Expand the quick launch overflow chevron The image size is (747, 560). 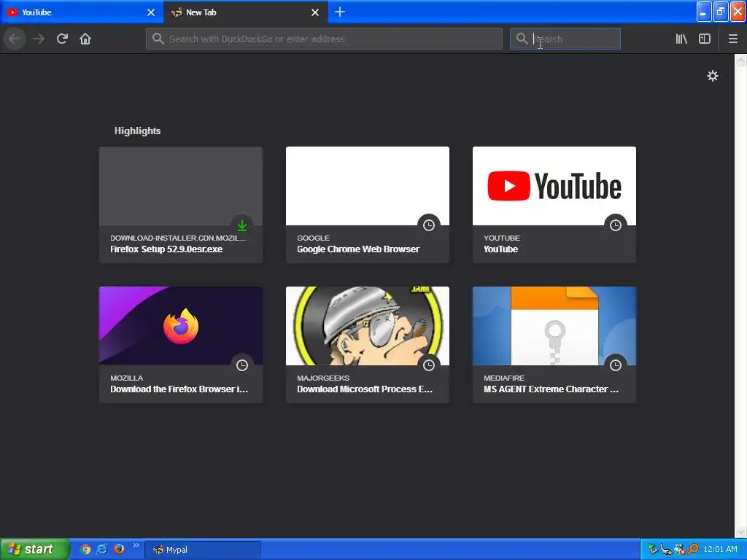tap(136, 545)
